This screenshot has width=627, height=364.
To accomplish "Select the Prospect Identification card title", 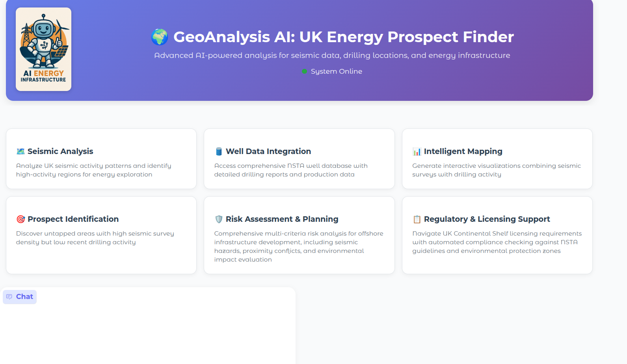I will coord(73,219).
